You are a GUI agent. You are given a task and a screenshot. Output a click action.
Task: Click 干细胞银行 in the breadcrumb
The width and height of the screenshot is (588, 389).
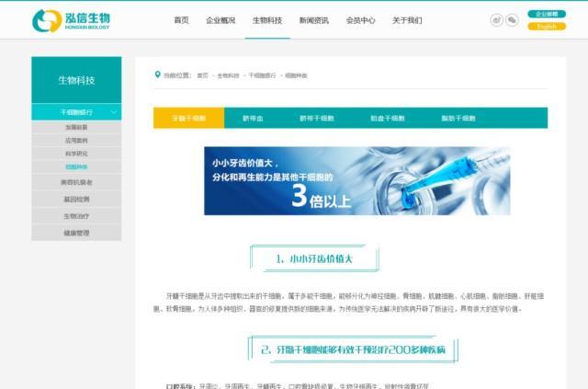262,75
